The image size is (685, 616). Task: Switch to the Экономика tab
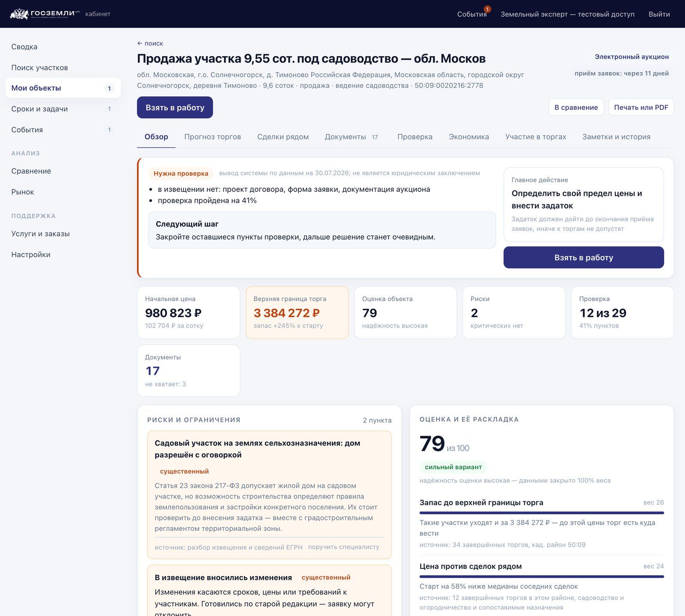(469, 137)
